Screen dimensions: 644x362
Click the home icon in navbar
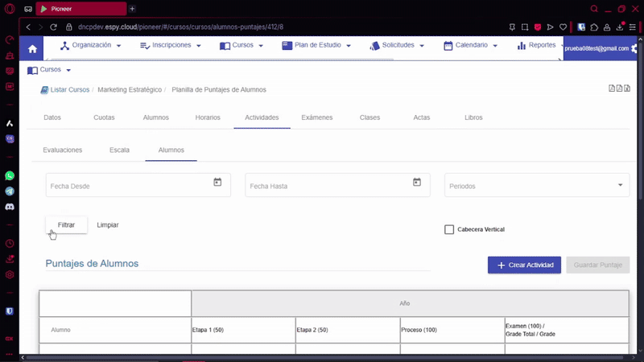tap(32, 49)
